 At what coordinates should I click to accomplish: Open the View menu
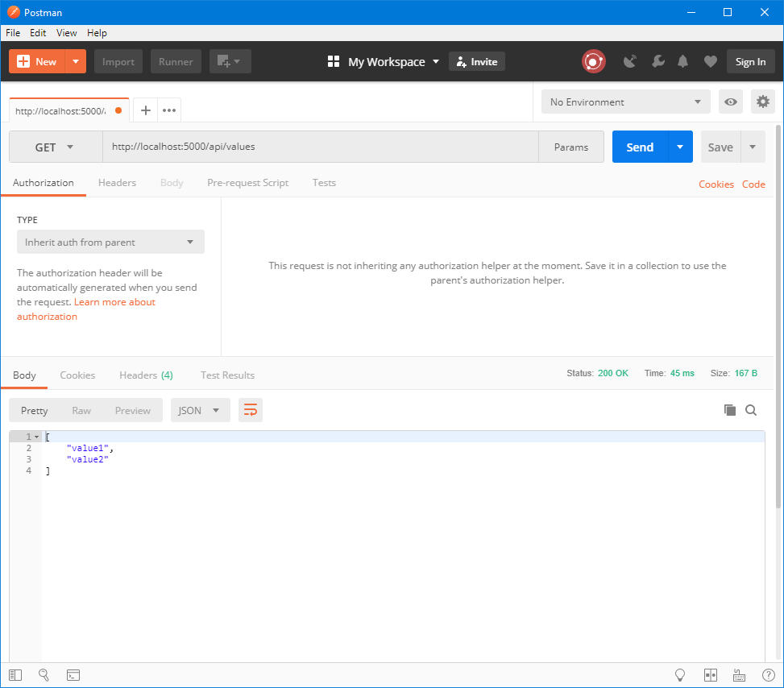[67, 33]
